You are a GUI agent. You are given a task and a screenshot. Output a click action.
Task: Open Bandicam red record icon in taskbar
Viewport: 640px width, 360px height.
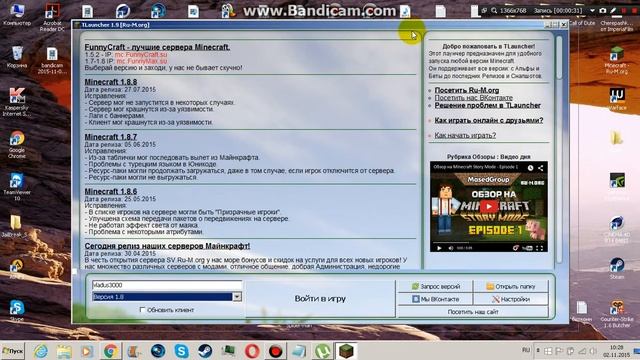coord(276,351)
